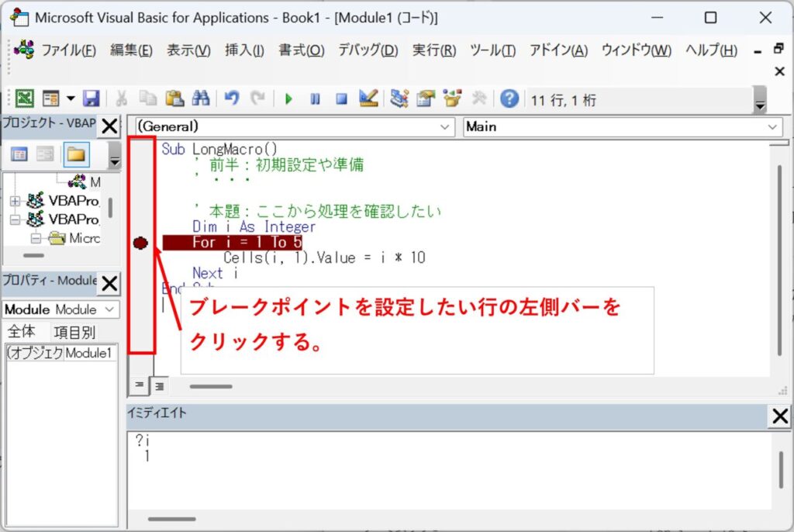This screenshot has width=794, height=532.
Task: Toggle Folders icon in Project pane
Action: [77, 154]
